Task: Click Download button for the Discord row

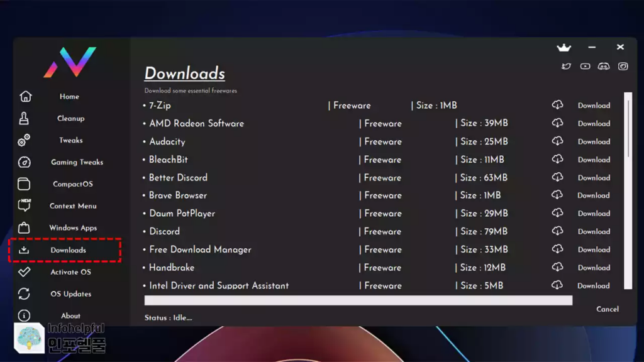Action: coord(594,231)
